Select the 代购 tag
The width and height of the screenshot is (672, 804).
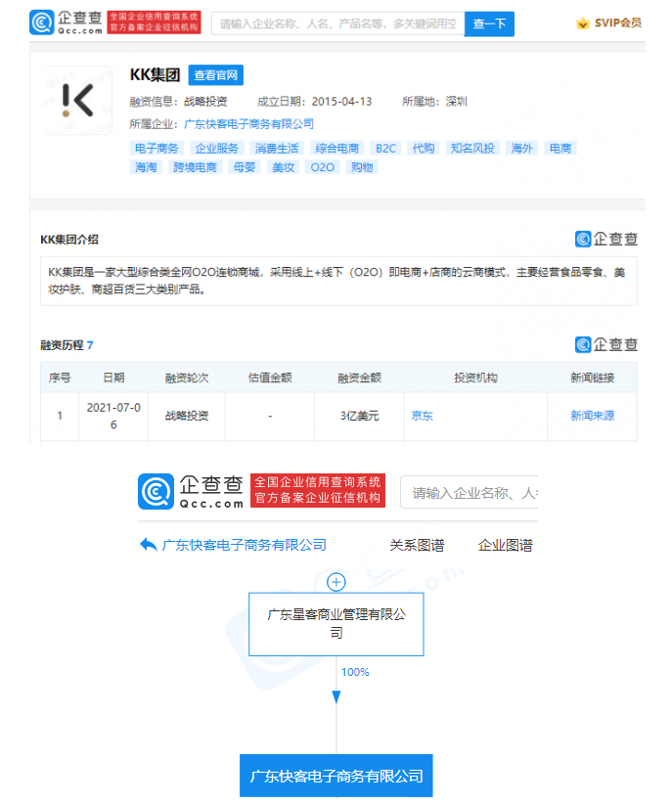pos(424,149)
